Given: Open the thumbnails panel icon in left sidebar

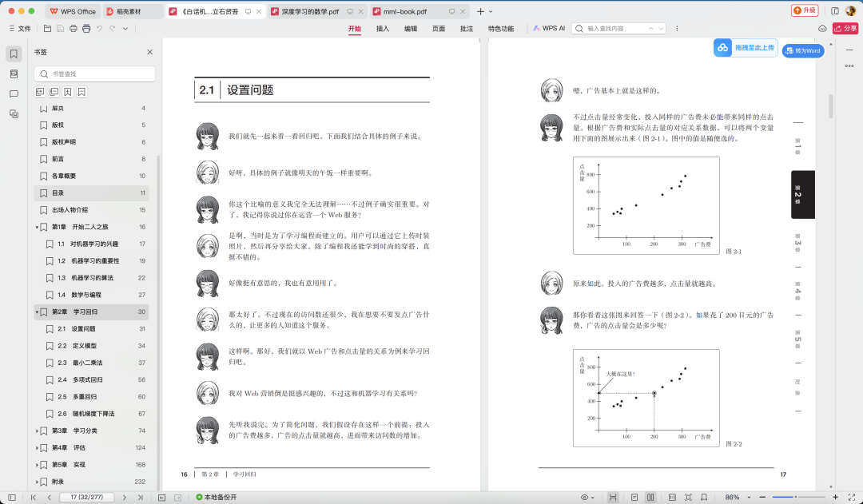Looking at the screenshot, I should (14, 73).
